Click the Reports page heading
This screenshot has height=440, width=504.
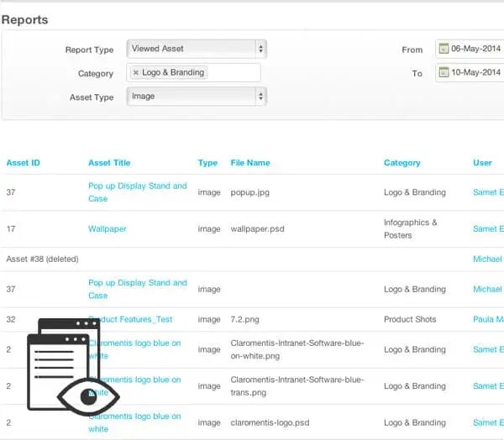click(x=24, y=20)
